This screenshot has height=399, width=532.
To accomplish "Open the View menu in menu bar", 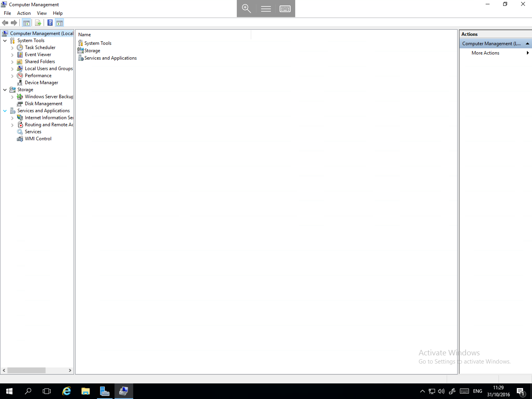I will [41, 13].
